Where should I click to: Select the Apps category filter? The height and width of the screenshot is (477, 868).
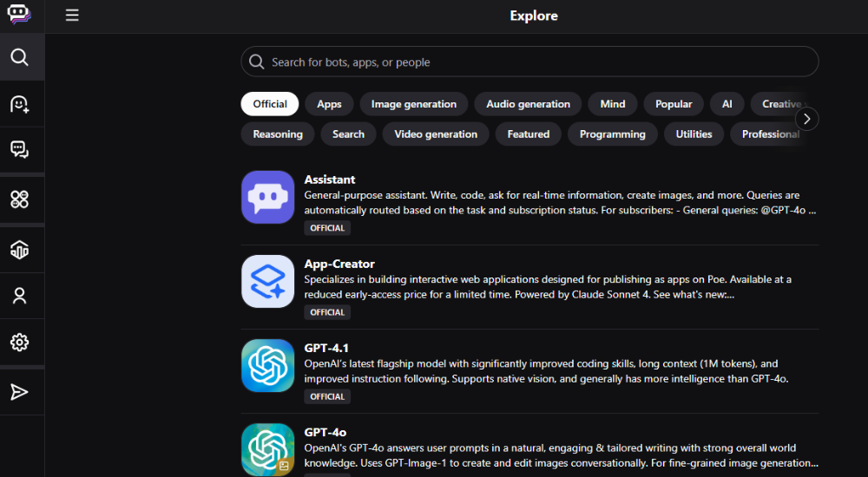click(x=329, y=104)
